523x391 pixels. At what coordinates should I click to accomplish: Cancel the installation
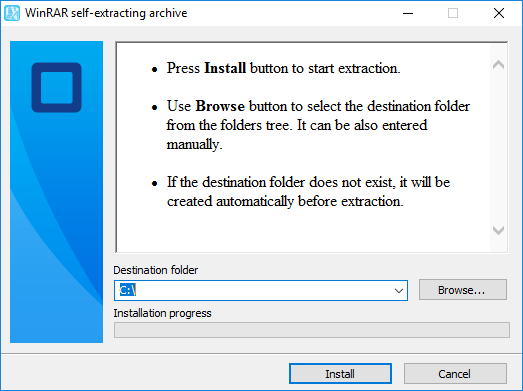click(x=455, y=374)
